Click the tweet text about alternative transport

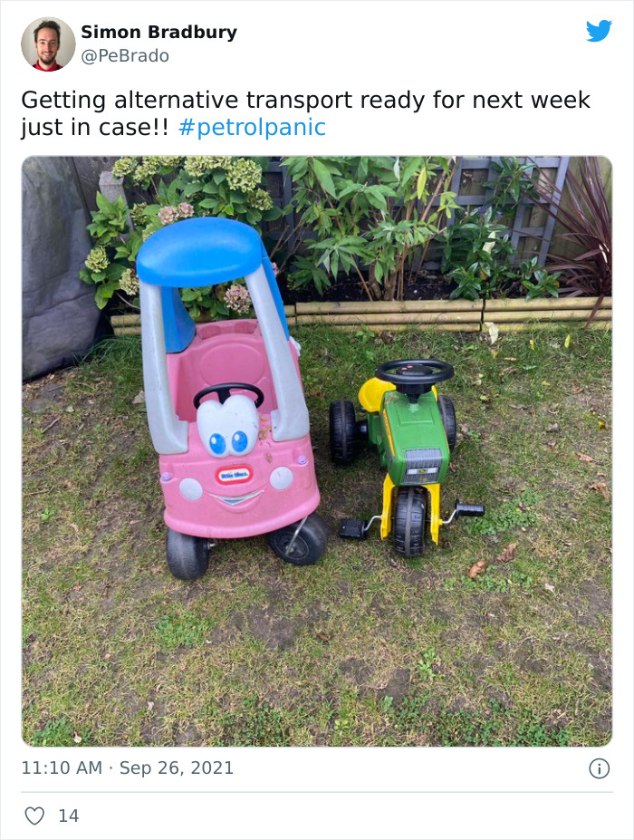click(306, 113)
